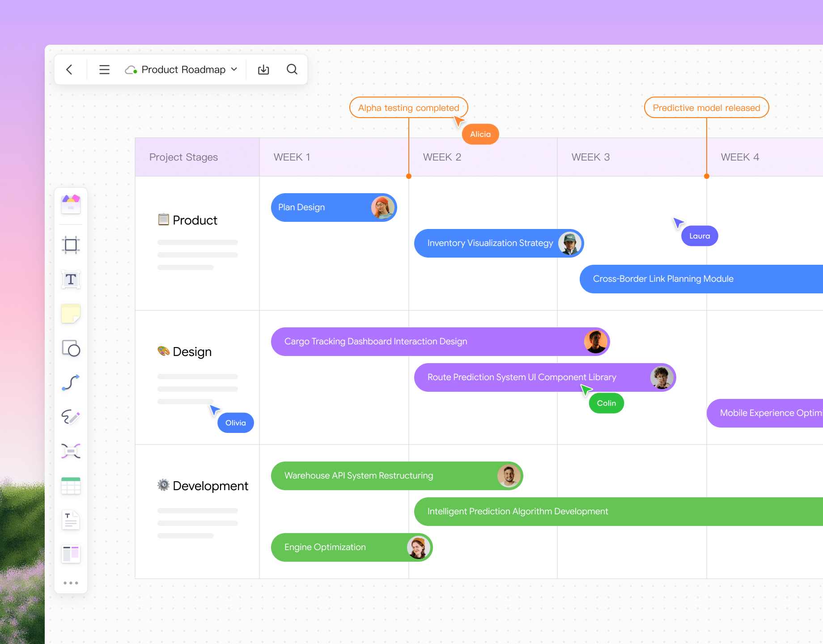The height and width of the screenshot is (644, 823).
Task: Reveal more tools via the ellipsis button
Action: 70,582
